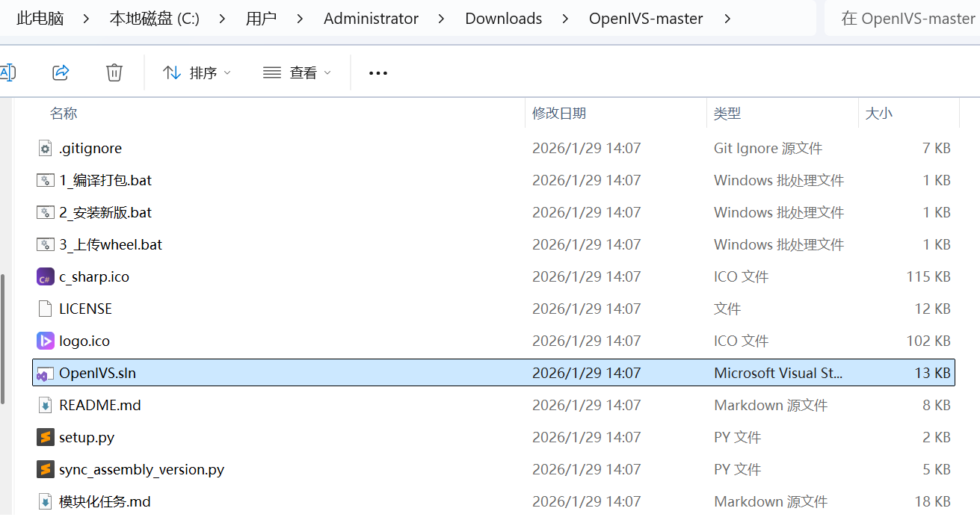Expand chevron after OpenIVS-master in path

[727, 19]
